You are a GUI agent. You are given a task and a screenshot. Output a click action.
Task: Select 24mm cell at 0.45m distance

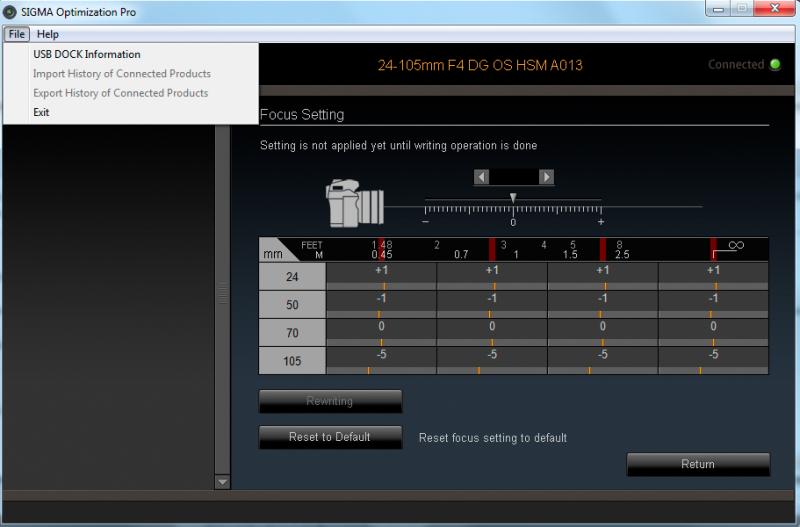(381, 277)
